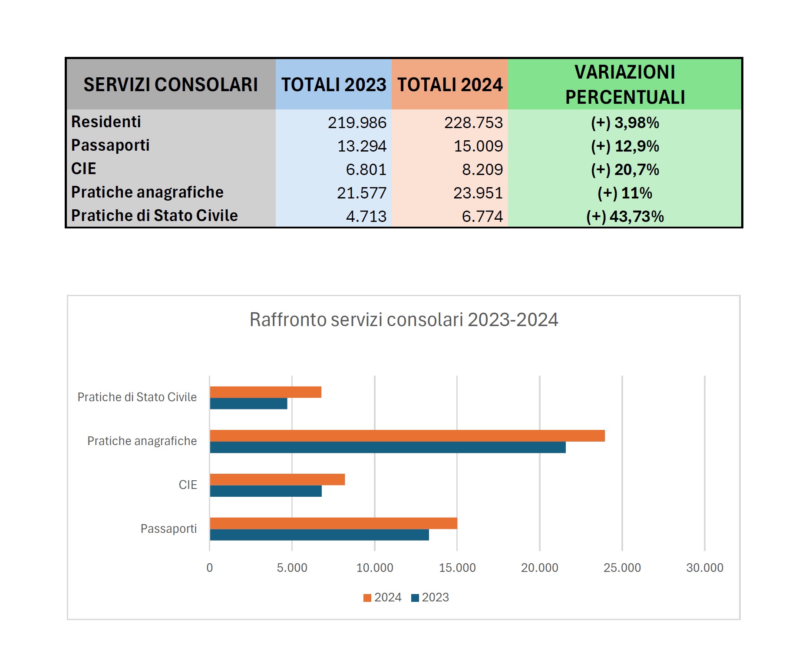Click the blue 2023 legend swatch
The image size is (812, 657).
[x=415, y=598]
